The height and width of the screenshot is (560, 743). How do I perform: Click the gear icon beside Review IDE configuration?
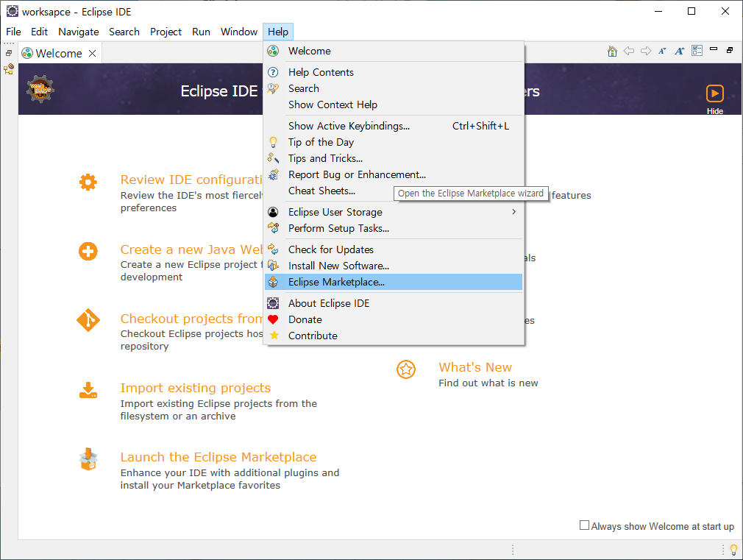point(88,182)
